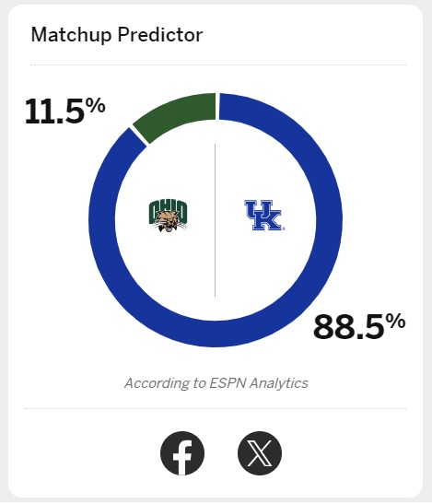Click the Kentucky UK team logo
432x504 pixels.
point(264,216)
